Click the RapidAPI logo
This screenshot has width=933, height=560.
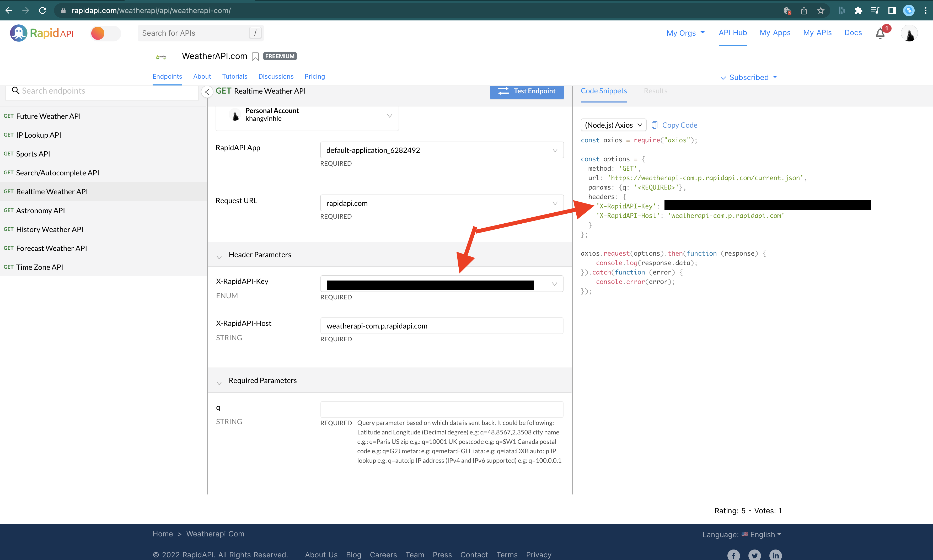(x=41, y=33)
